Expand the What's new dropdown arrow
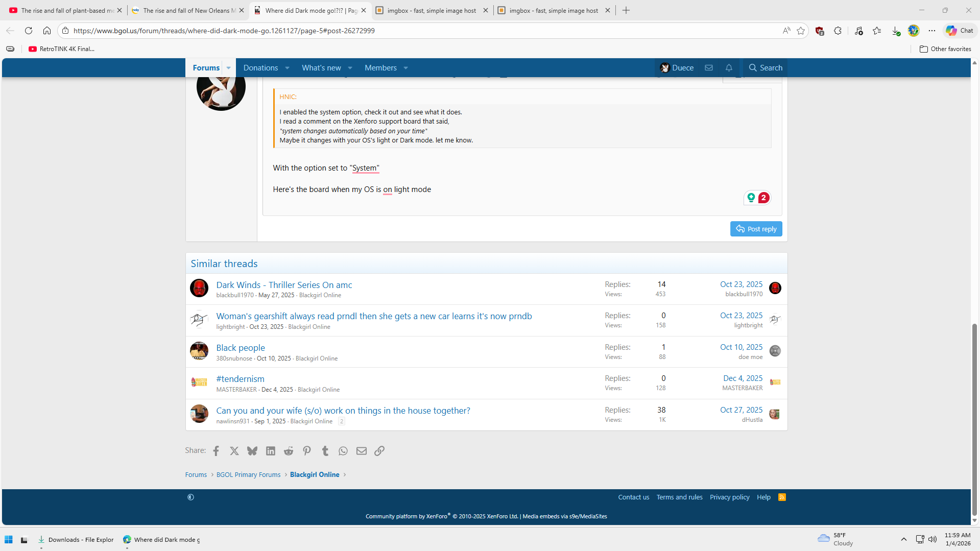This screenshot has height=551, width=980. (x=350, y=68)
